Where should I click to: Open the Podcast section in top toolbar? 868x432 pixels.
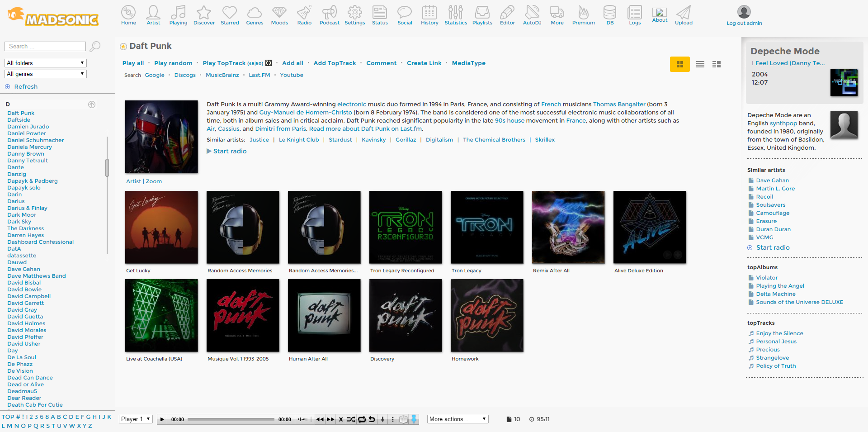(329, 15)
